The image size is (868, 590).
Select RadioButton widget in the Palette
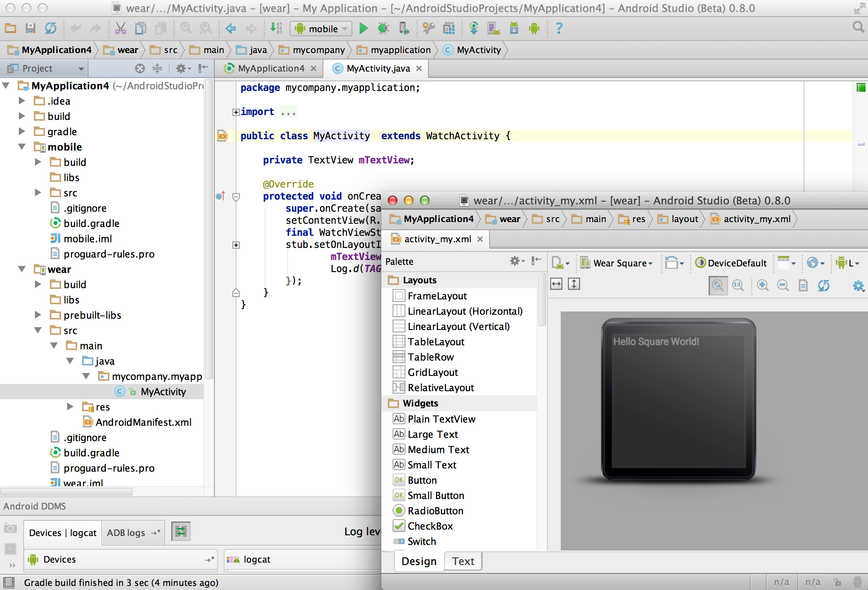[435, 511]
